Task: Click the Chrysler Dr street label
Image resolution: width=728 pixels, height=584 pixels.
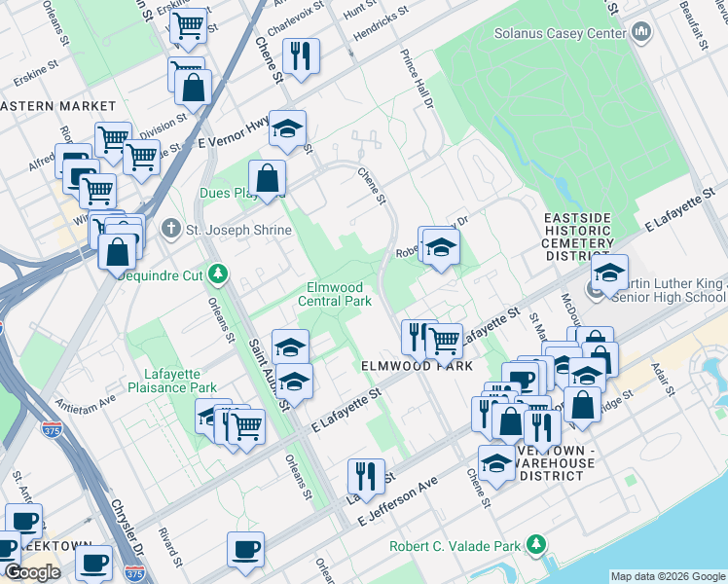Action: (x=127, y=528)
